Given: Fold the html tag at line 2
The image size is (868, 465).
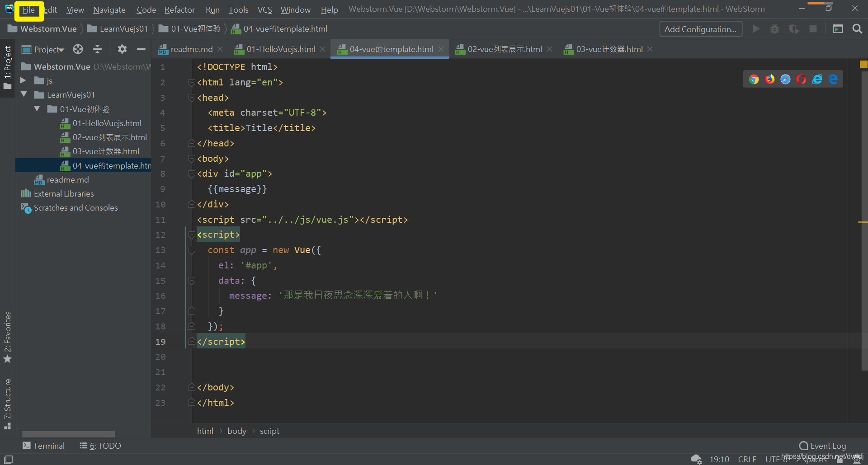Looking at the screenshot, I should pos(192,82).
